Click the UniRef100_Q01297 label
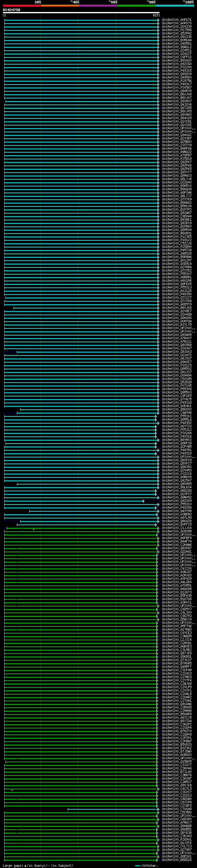The width and height of the screenshot is (197, 868). point(177,260)
